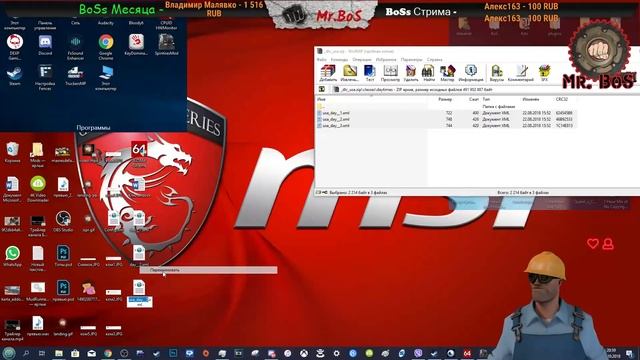Click the desktop file name being renamed

140,302
